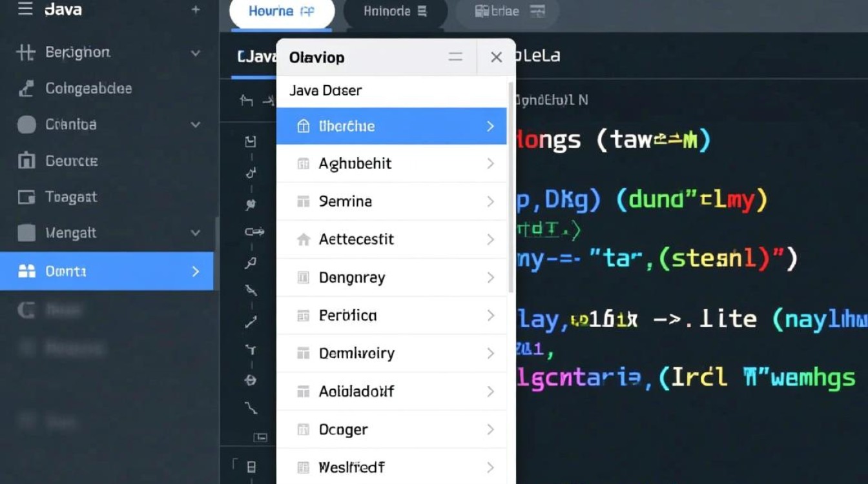
Task: Click the Berighon grid icon in sidebar
Action: [25, 53]
